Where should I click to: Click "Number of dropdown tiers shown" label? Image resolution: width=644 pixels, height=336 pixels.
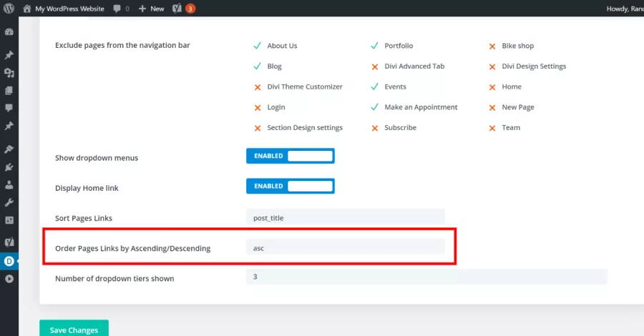pos(114,279)
